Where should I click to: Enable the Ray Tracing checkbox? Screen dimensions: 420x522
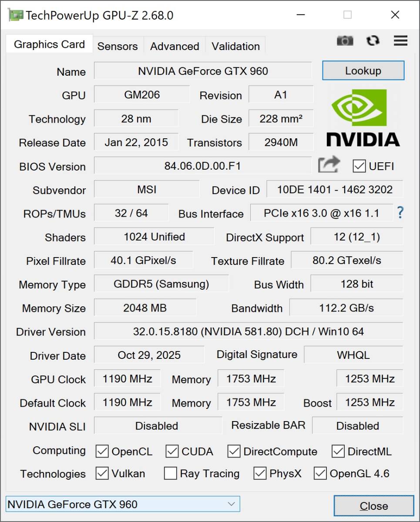click(x=170, y=473)
